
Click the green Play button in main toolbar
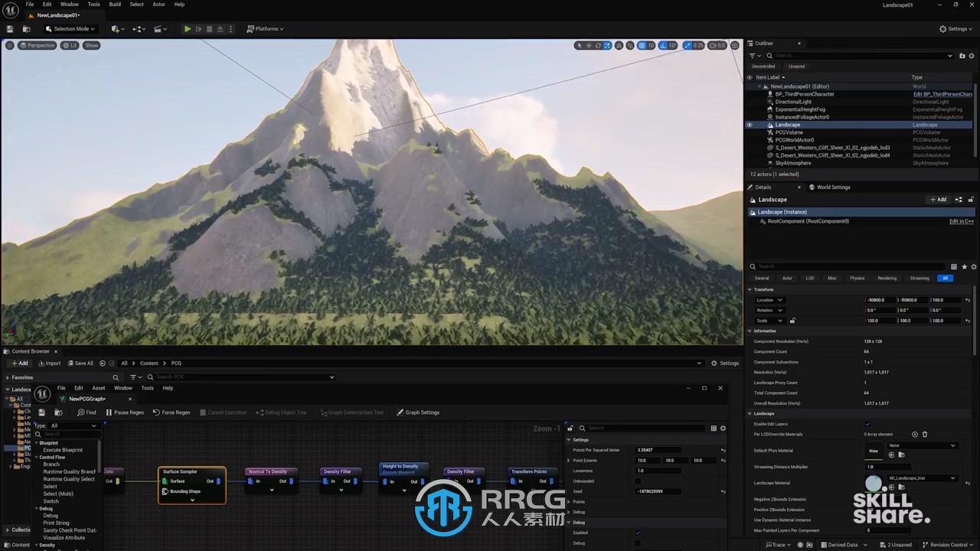pos(188,29)
